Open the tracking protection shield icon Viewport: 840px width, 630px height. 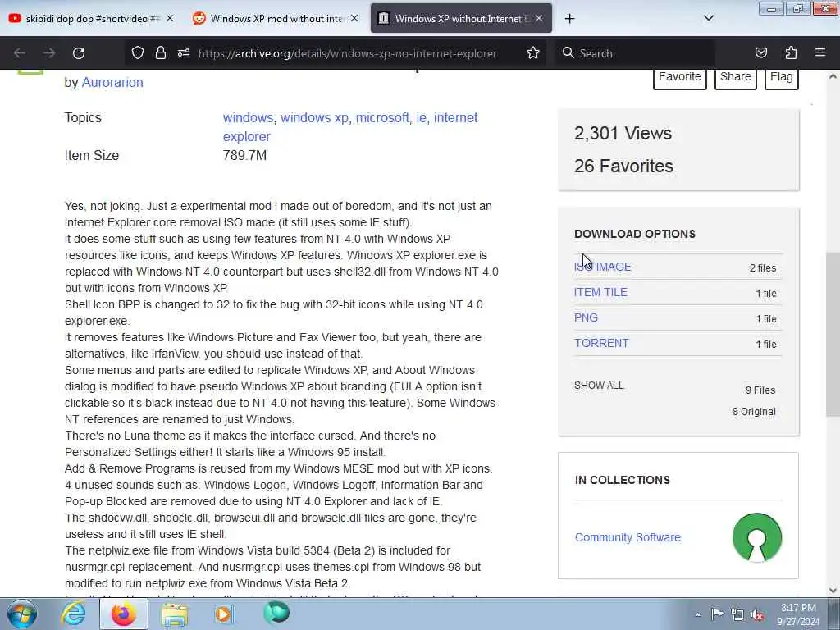point(138,53)
